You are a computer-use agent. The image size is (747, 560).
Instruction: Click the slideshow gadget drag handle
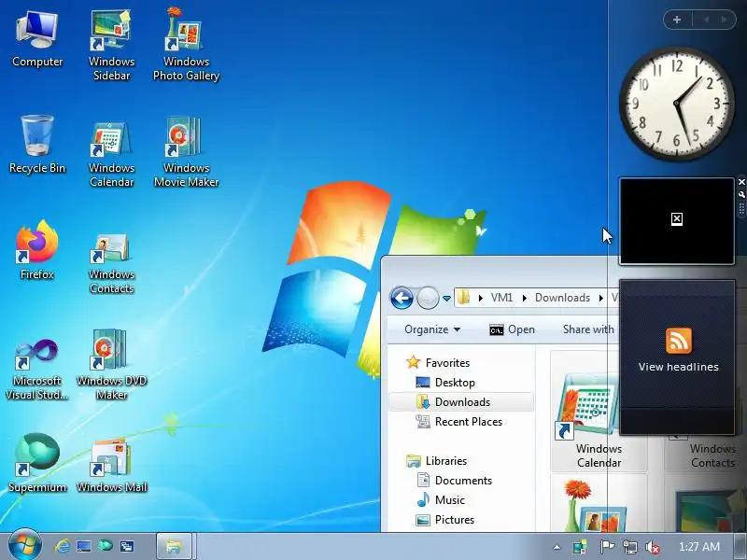pyautogui.click(x=741, y=208)
